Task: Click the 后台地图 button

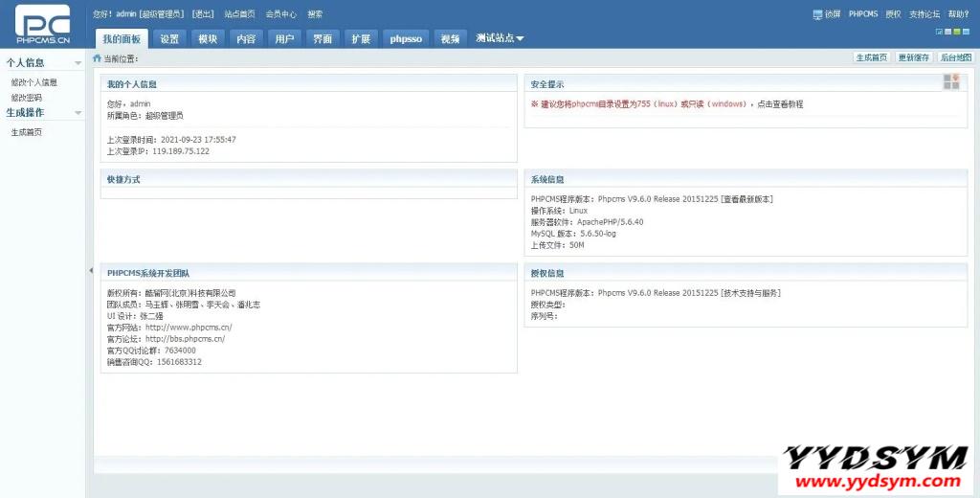Action: pyautogui.click(x=955, y=57)
